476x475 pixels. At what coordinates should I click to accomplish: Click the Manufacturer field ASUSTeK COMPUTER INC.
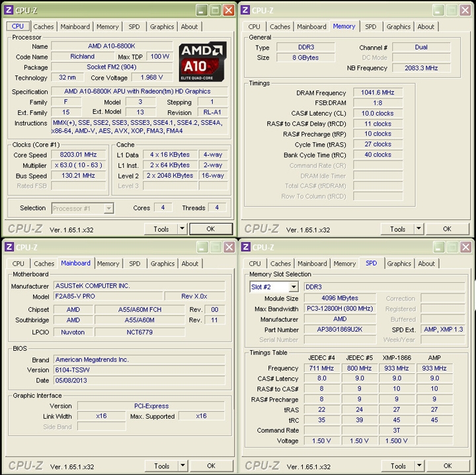[139, 286]
